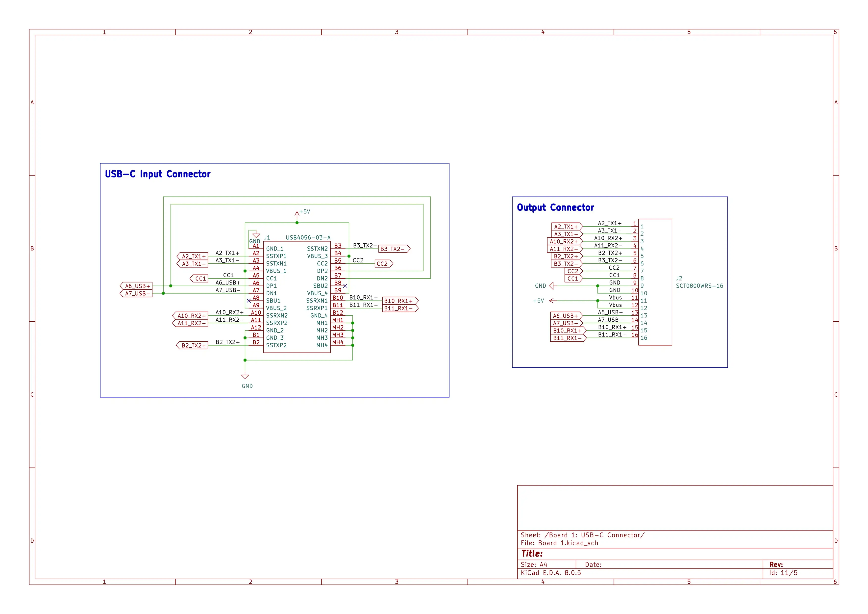Click the 'Rev:' field in the title block
Image resolution: width=868 pixels, height=614 pixels.
click(776, 564)
